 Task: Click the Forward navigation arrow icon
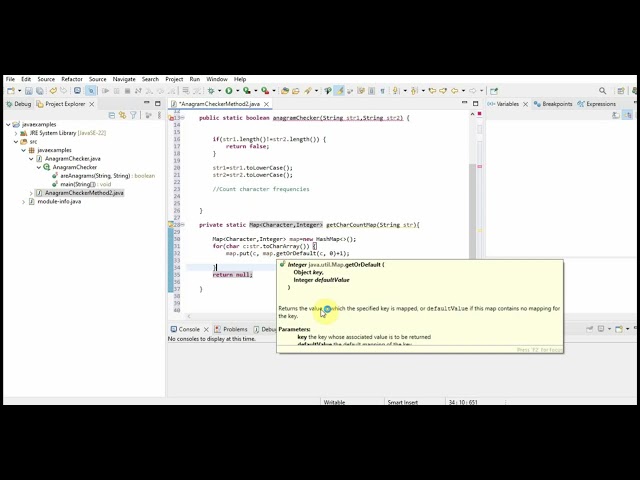(473, 91)
